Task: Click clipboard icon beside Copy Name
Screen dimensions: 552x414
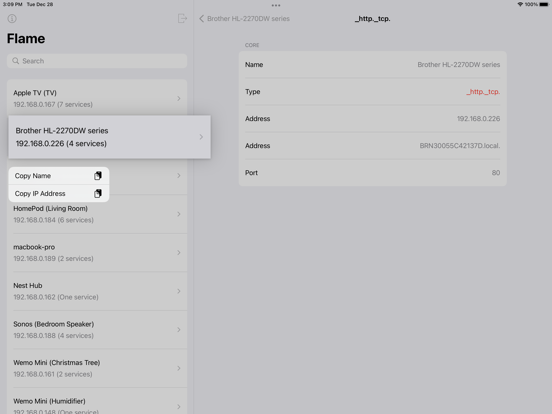Action: (98, 176)
